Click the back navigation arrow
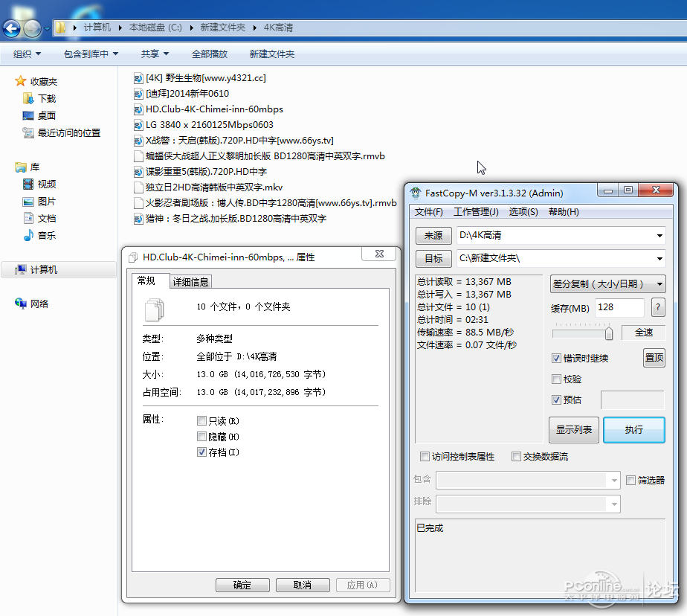The image size is (687, 616). 12,29
